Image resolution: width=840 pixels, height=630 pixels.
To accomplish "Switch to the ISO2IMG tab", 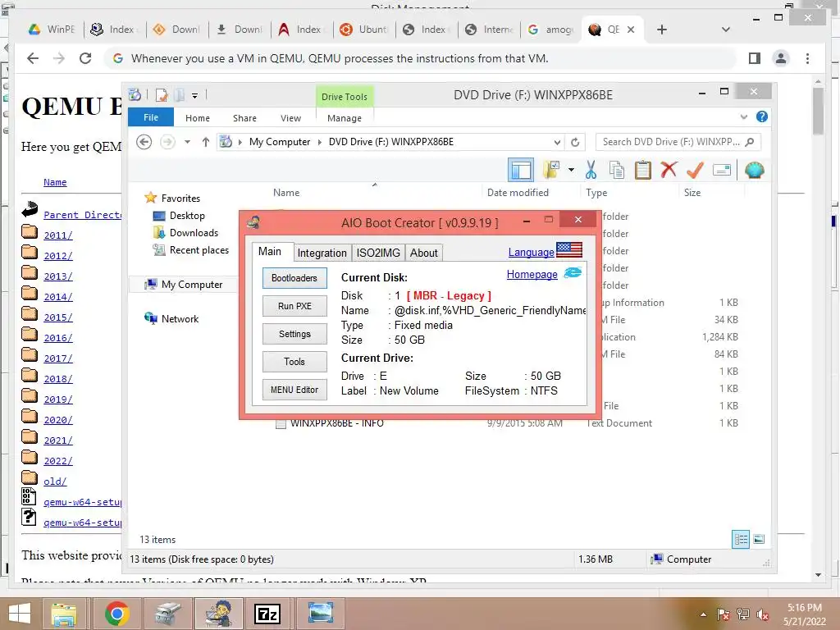I will tap(378, 253).
